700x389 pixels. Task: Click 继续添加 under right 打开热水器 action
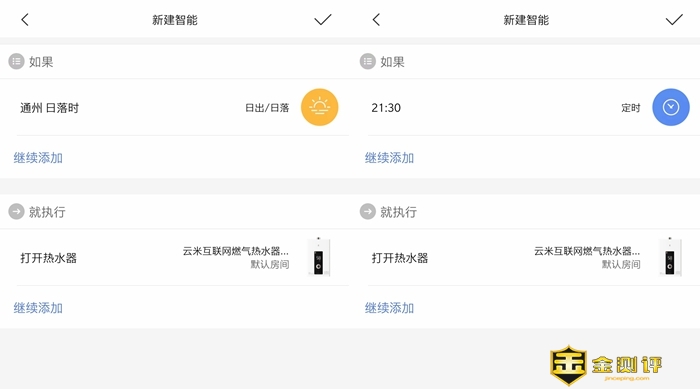click(389, 308)
